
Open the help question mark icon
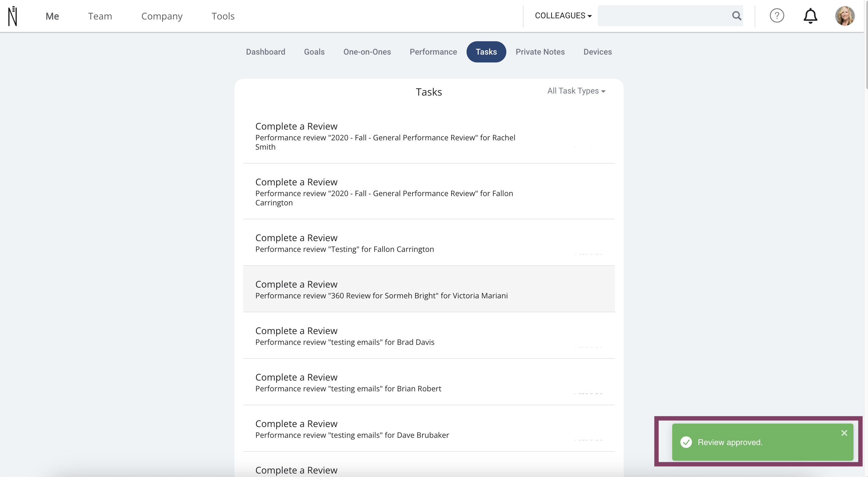[x=777, y=15]
